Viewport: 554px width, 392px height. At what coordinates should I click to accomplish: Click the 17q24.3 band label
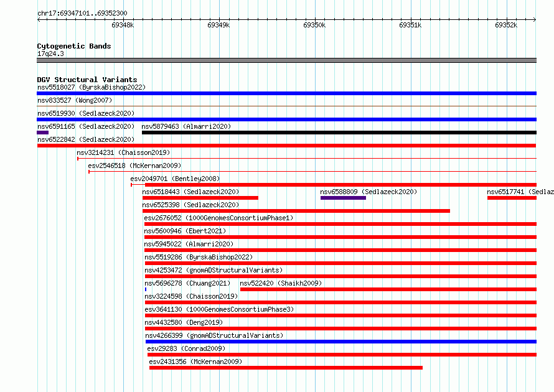pyautogui.click(x=50, y=54)
